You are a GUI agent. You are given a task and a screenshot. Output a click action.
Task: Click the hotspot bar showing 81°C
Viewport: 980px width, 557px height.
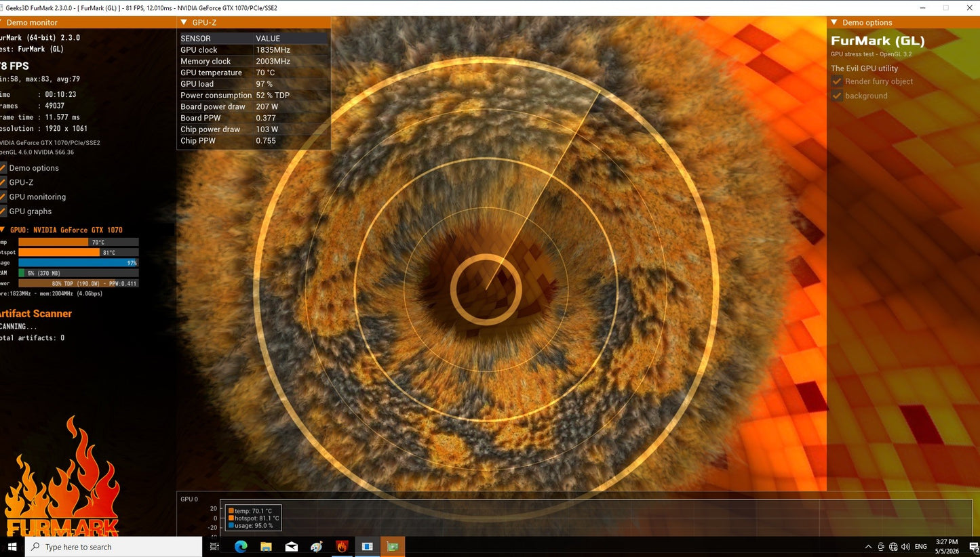coord(78,252)
